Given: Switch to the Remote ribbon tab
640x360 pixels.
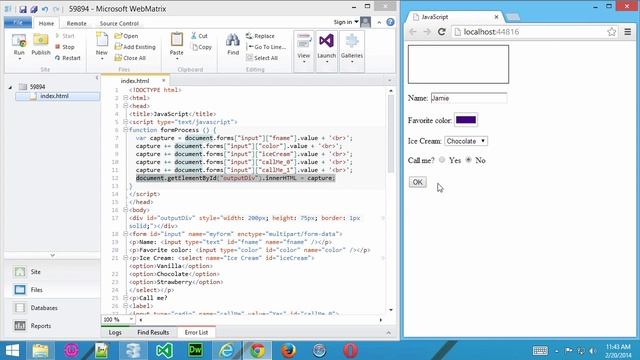Looking at the screenshot, I should (x=77, y=23).
